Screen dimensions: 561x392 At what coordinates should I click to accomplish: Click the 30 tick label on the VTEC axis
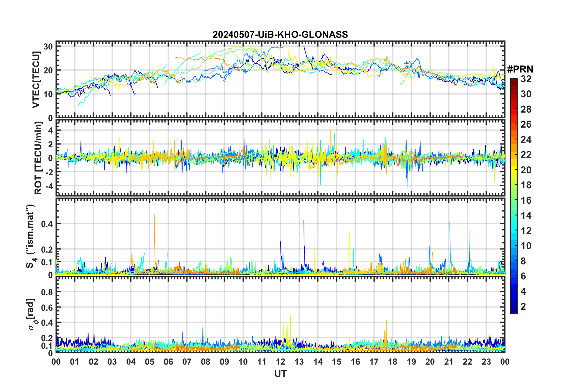[48, 47]
